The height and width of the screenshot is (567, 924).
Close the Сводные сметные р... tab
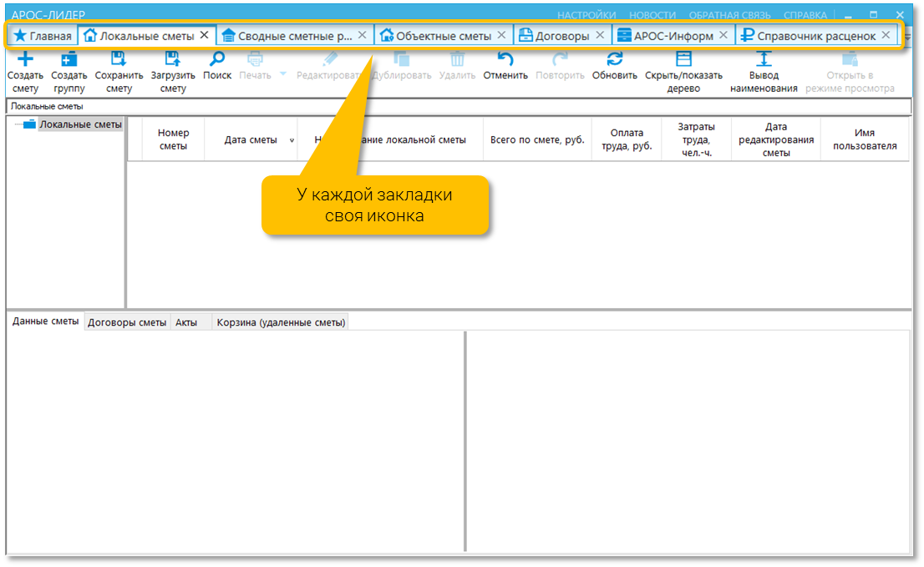click(x=362, y=35)
